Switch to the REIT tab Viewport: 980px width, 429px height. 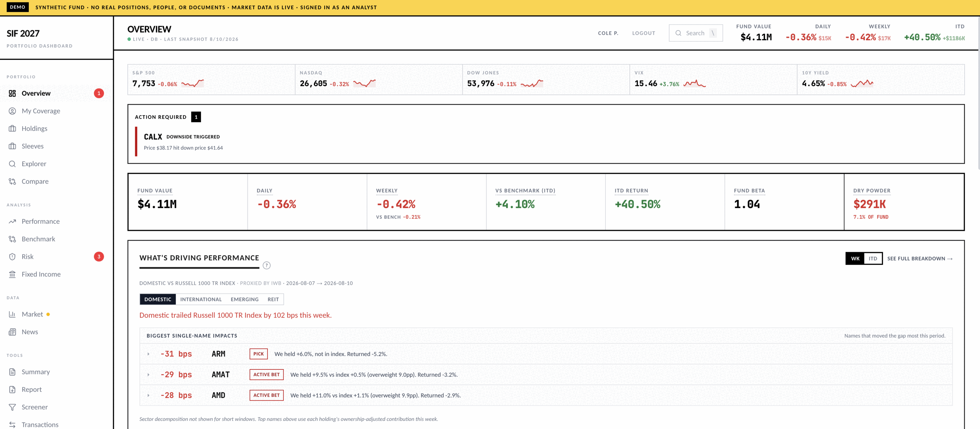point(273,299)
